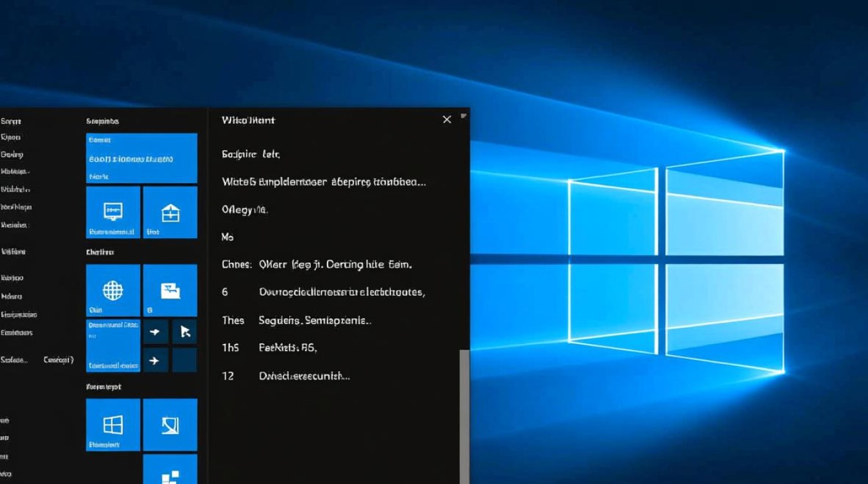Screen dimensions: 868x484
Task: Click the small mouse cursor arrow tile
Action: click(x=185, y=332)
